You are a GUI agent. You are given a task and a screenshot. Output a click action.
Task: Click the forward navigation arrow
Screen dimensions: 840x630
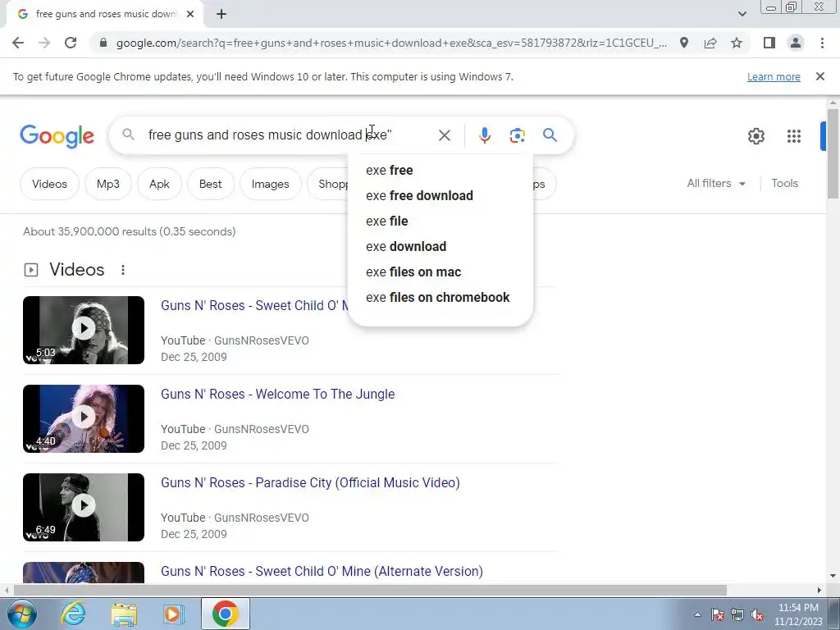tap(44, 43)
